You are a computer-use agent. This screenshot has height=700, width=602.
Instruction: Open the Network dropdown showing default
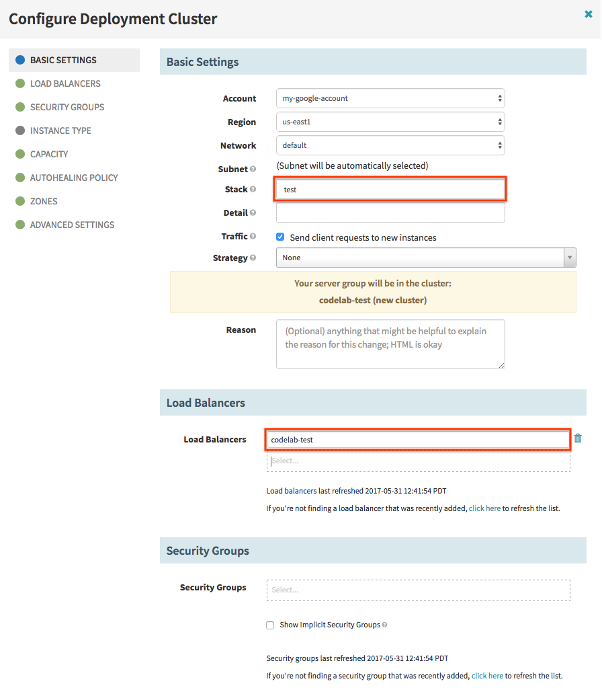[390, 145]
